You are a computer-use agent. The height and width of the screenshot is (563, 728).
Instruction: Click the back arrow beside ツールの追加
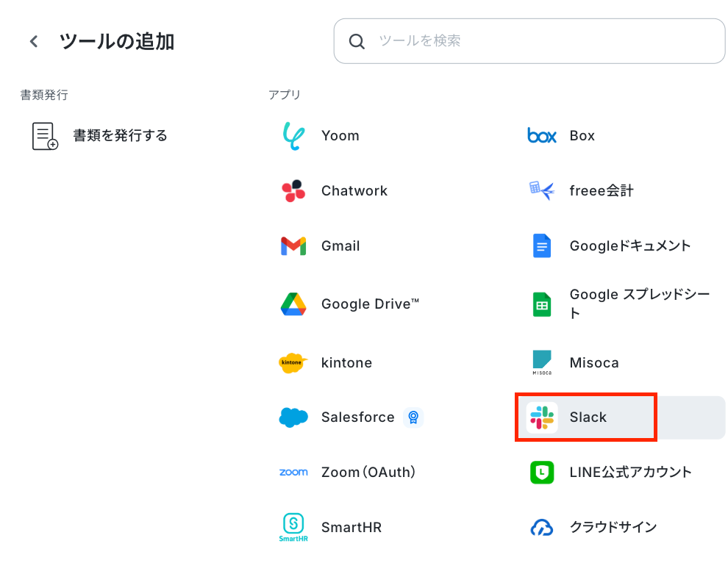(33, 41)
